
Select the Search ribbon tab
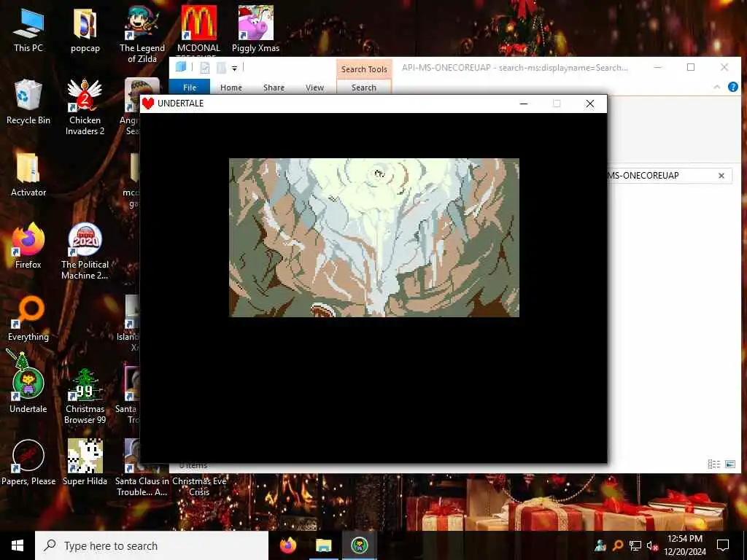pos(364,87)
